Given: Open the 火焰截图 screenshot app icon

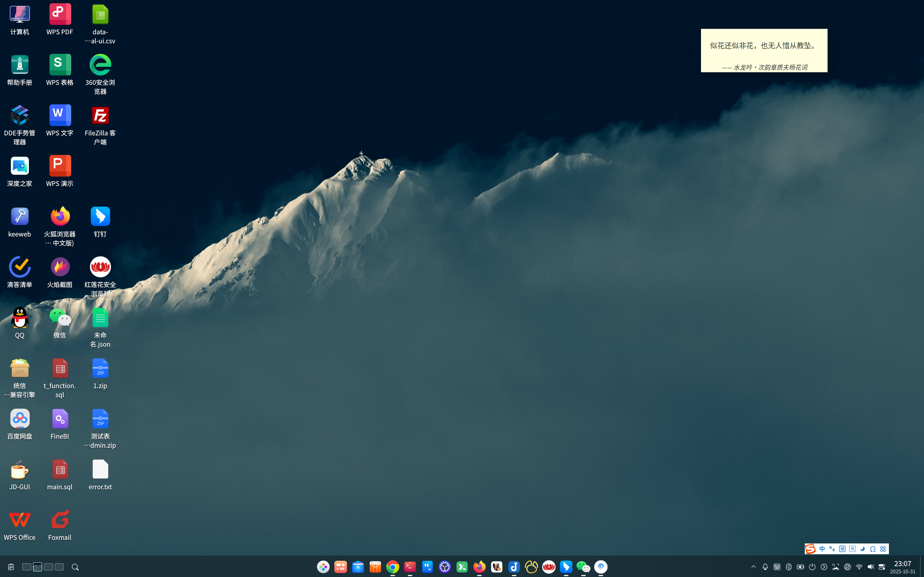Looking at the screenshot, I should coord(60,267).
